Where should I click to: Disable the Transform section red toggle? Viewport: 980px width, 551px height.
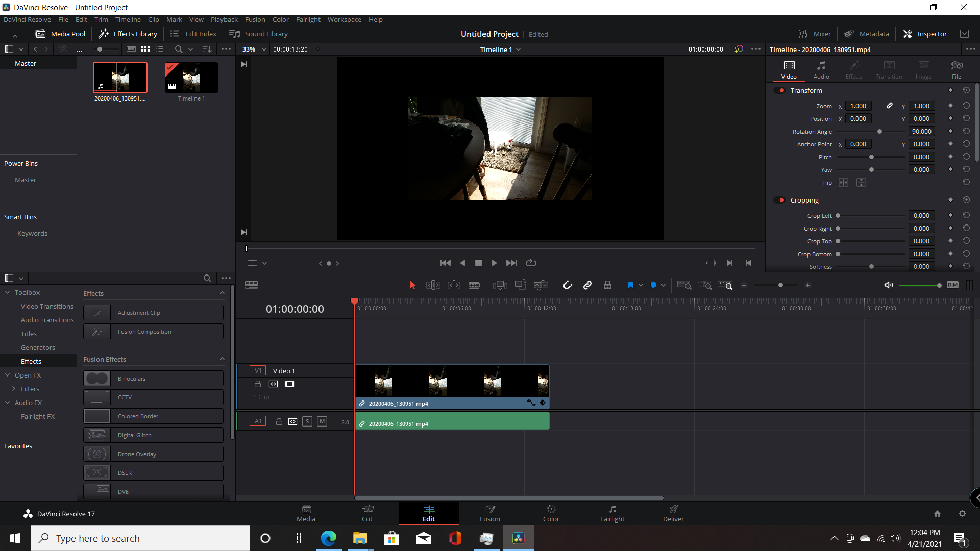780,90
